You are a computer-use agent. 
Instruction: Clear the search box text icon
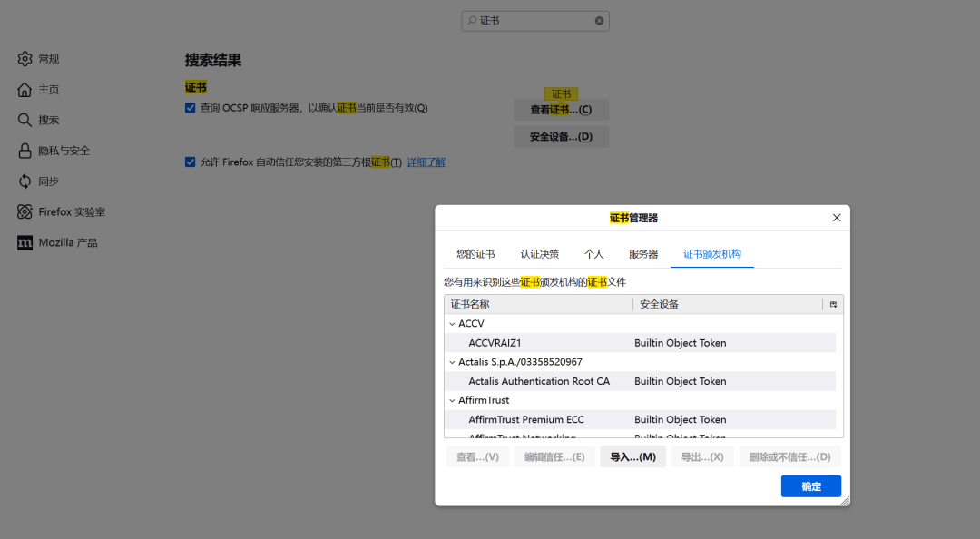point(599,21)
